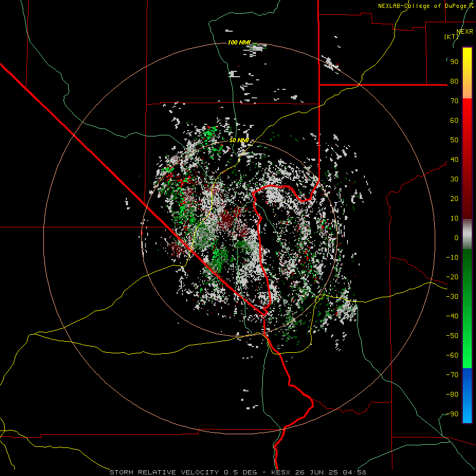The height and width of the screenshot is (476, 476).
Task: Click the Storm Relative Velocity caption text
Action: (164, 472)
